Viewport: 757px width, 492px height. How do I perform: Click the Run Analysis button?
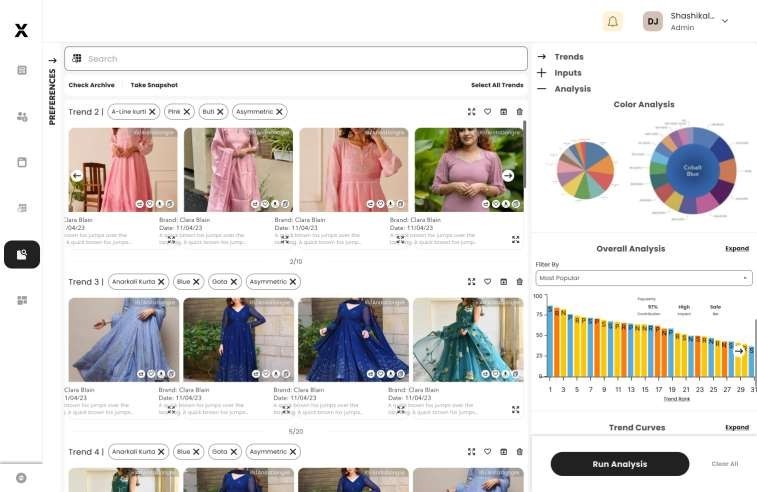(x=619, y=464)
